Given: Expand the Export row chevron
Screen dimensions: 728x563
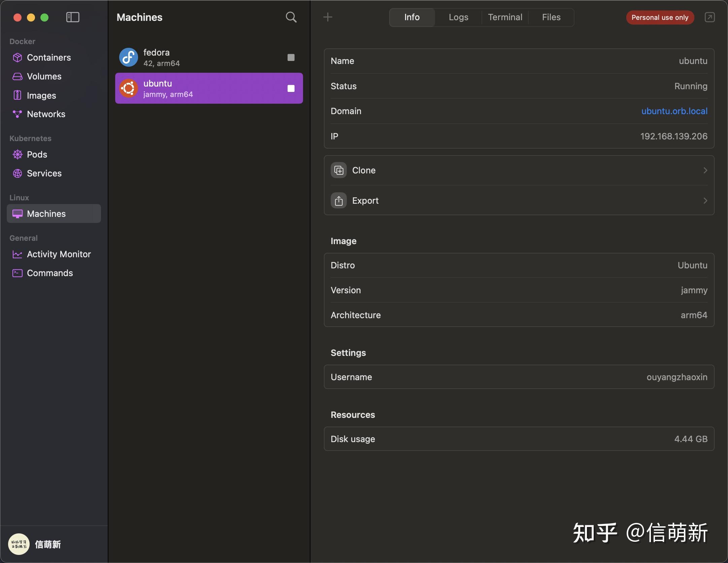Looking at the screenshot, I should [x=705, y=201].
